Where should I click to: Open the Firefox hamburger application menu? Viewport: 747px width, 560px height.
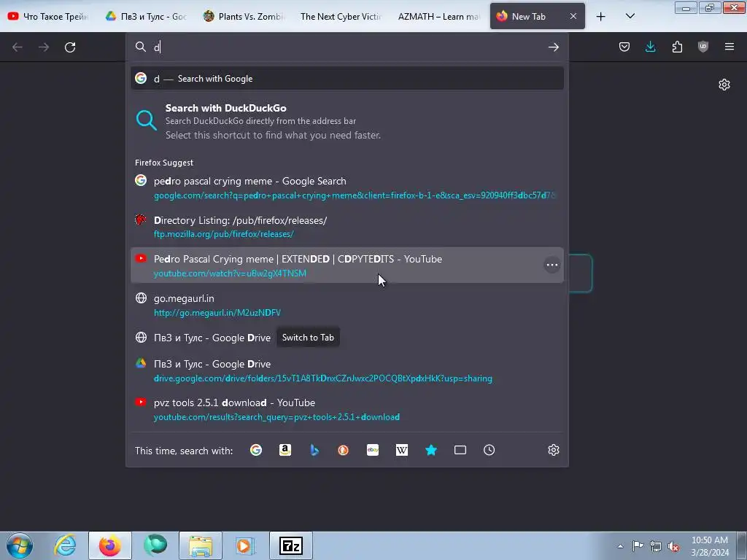pyautogui.click(x=729, y=47)
